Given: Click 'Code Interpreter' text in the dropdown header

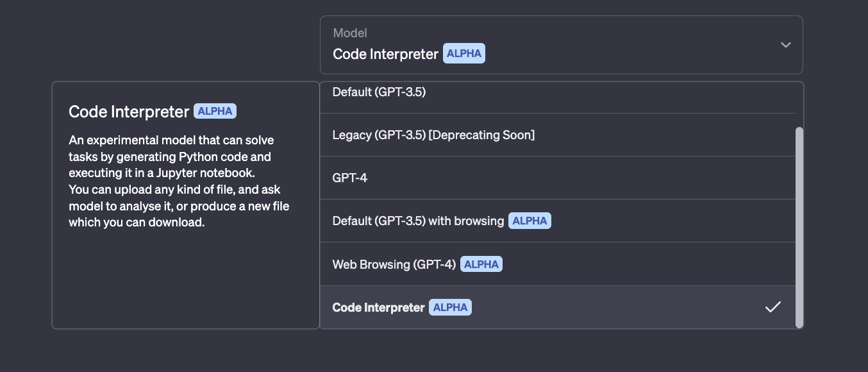Looking at the screenshot, I should (385, 54).
